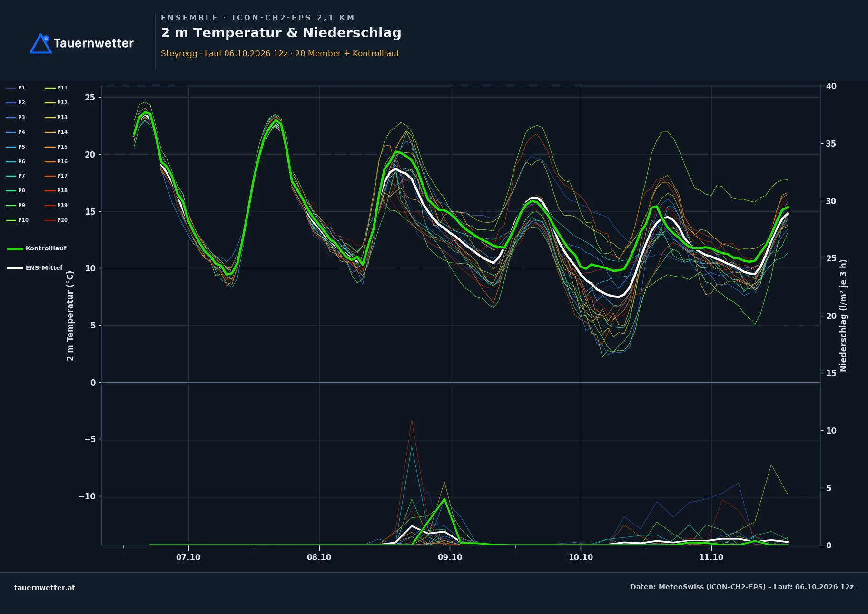Viewport: 868px width, 614px height.
Task: Click the 07.10 date axis label
Action: (188, 557)
